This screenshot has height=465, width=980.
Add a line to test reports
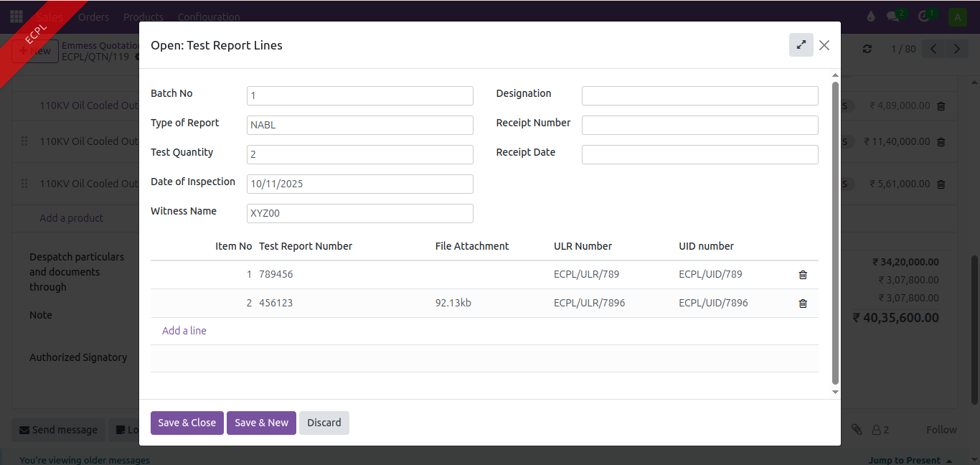(184, 331)
